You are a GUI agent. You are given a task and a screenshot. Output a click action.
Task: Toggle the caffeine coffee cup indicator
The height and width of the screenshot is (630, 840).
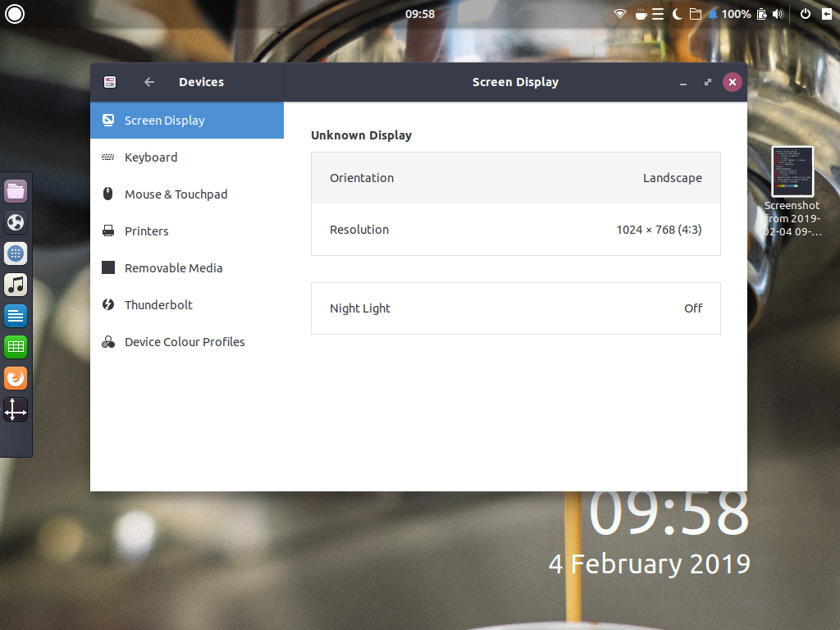click(x=639, y=13)
